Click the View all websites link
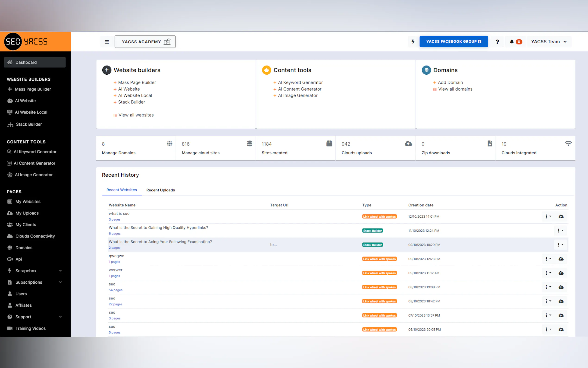588x368 pixels. (x=136, y=115)
